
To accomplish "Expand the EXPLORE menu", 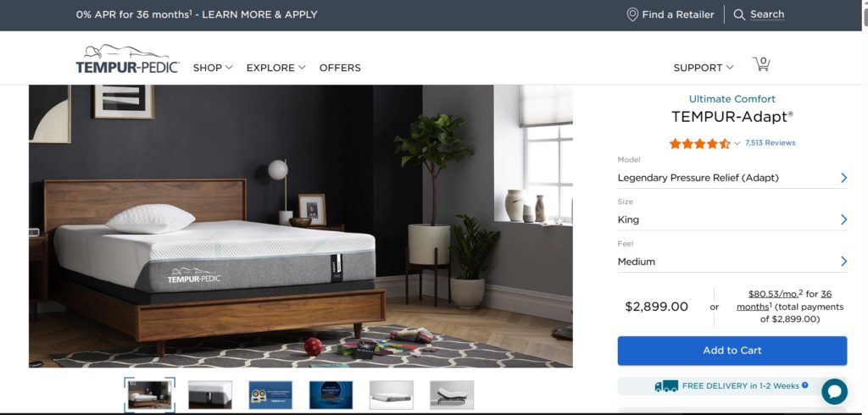I will 275,68.
